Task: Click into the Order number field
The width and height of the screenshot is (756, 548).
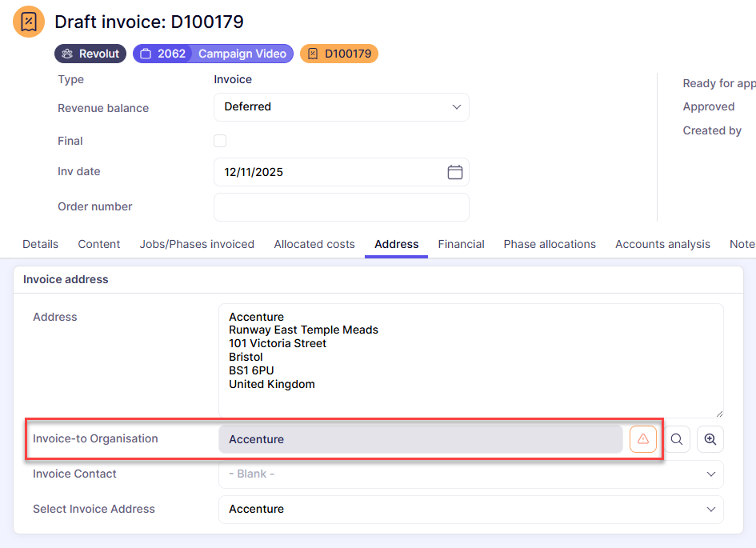Action: 342,207
